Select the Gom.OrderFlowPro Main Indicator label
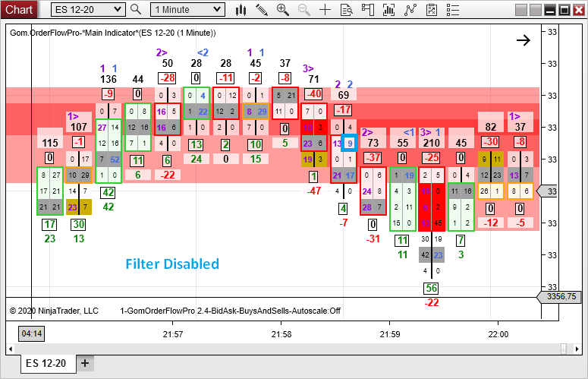This screenshot has height=379, width=588. (x=112, y=33)
